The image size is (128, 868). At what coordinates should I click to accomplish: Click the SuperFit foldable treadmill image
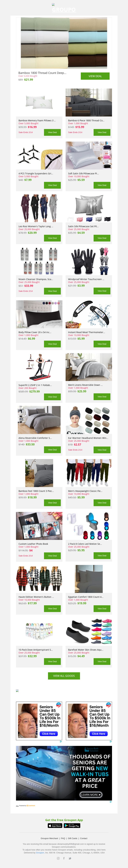pos(39,367)
